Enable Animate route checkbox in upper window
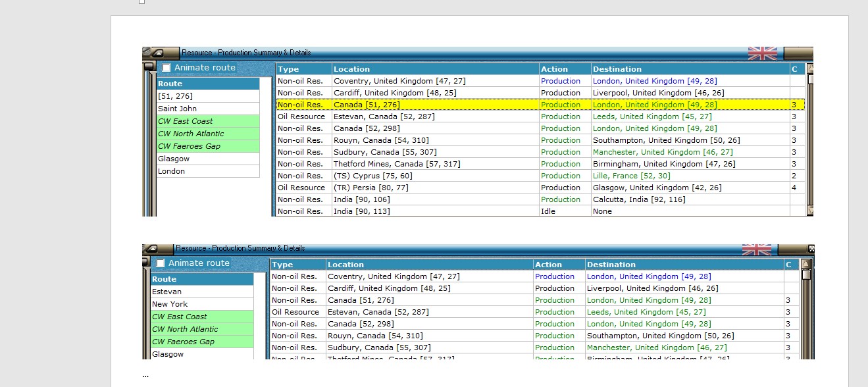 (x=166, y=68)
